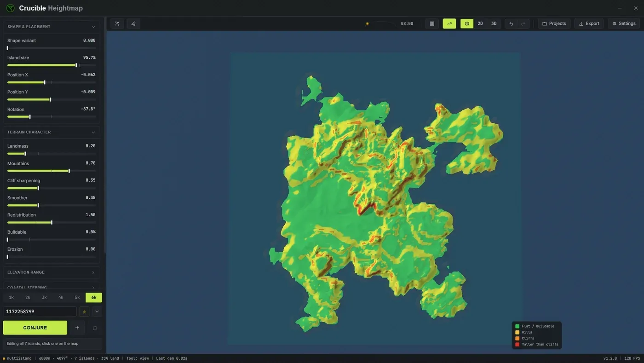Image resolution: width=644 pixels, height=363 pixels.
Task: Click the CONJURE button
Action: (x=35, y=328)
